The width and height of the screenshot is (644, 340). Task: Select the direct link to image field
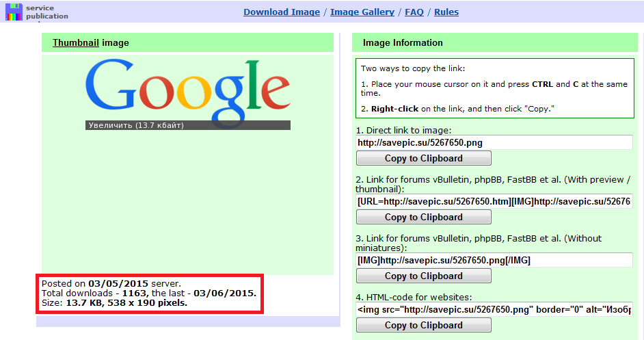point(494,142)
